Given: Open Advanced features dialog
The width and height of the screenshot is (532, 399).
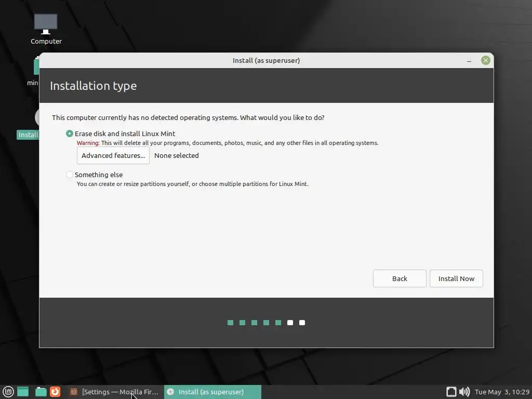Looking at the screenshot, I should [x=113, y=155].
